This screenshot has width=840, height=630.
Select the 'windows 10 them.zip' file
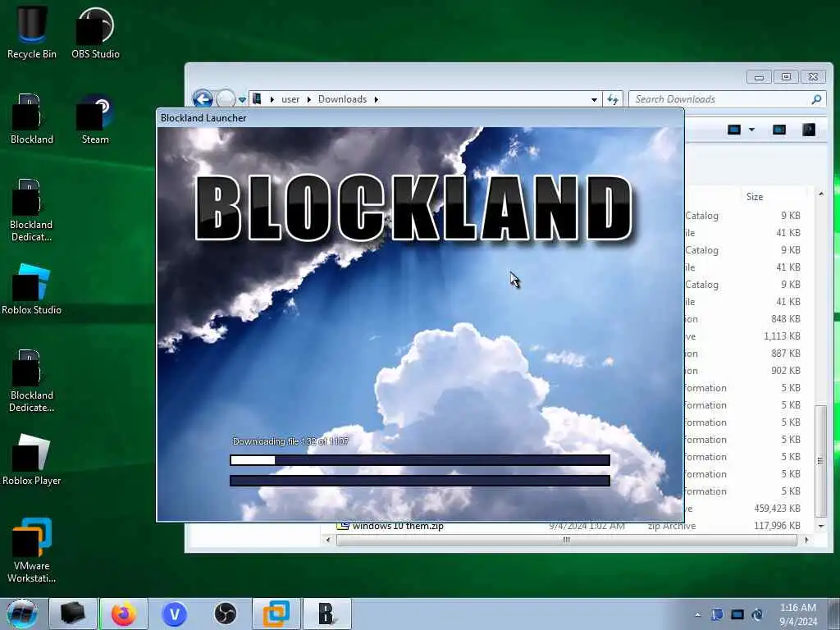[398, 526]
